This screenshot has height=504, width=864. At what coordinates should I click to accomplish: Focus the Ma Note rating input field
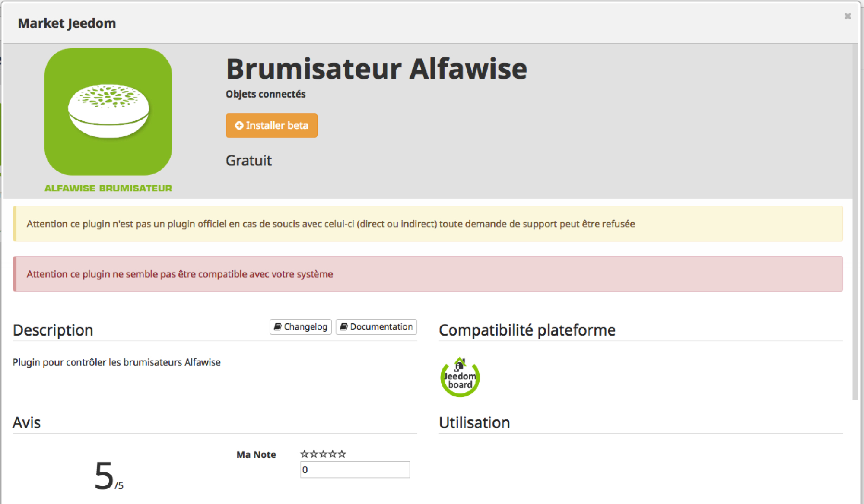355,469
